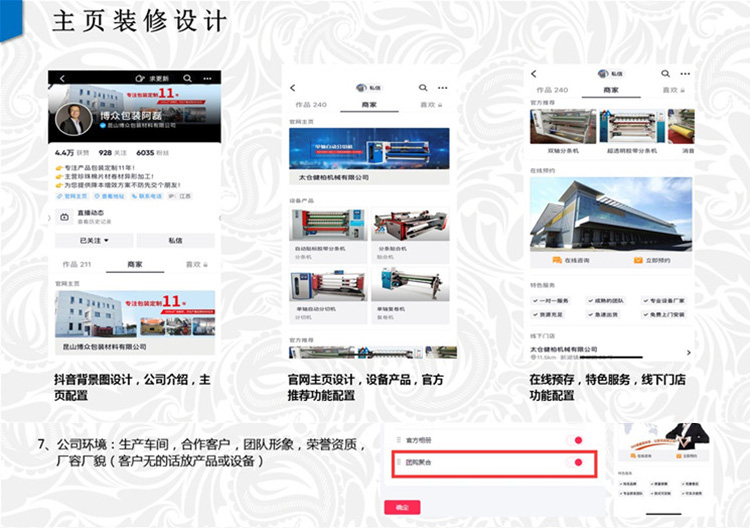The image size is (750, 528).
Task: Open the 双轴分条机 recommended item
Action: (563, 132)
